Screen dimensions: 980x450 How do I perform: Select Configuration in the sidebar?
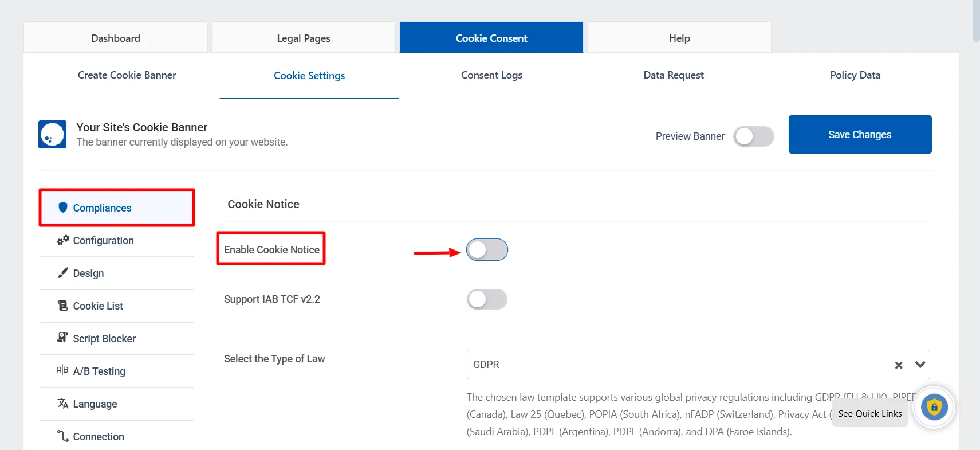(117, 240)
